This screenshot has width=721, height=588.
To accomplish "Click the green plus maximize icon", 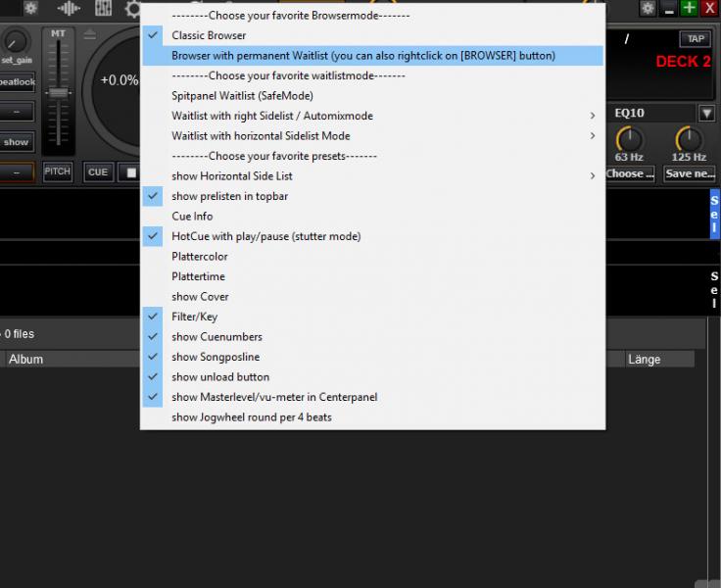I will (689, 8).
